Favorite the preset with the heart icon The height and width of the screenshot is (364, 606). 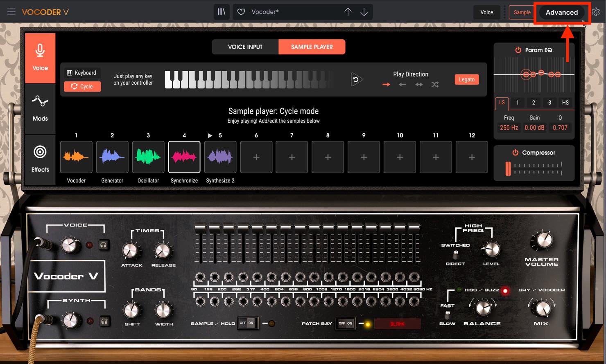pyautogui.click(x=241, y=12)
